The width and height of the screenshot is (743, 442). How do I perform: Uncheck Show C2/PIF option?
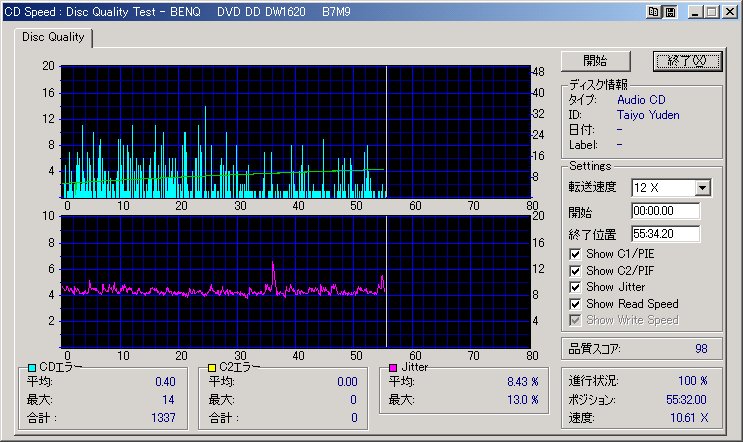coord(575,270)
